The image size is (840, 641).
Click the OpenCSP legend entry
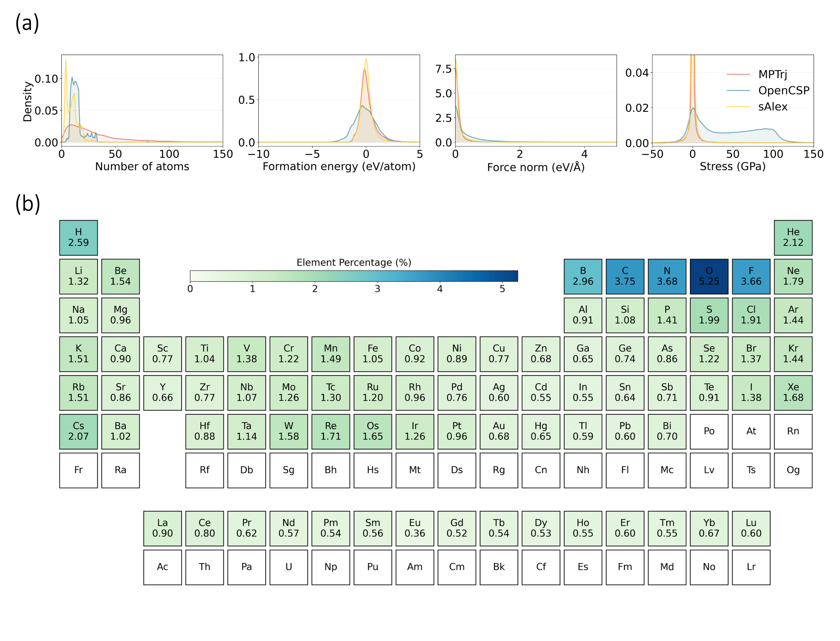click(x=783, y=90)
